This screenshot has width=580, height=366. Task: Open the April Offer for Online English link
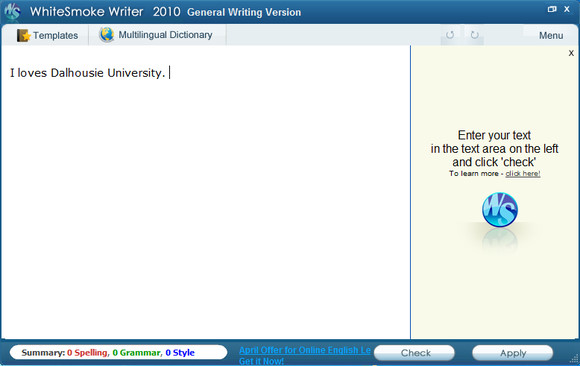pos(305,350)
